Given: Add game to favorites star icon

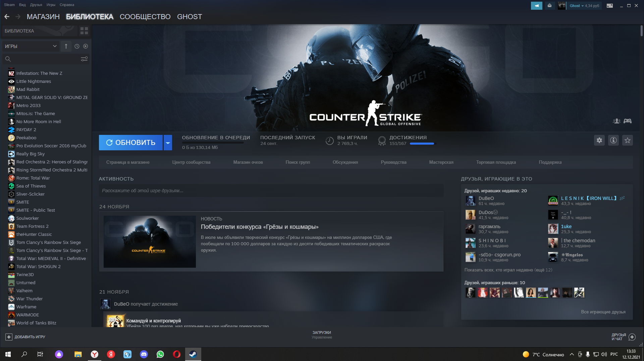Looking at the screenshot, I should [x=628, y=140].
